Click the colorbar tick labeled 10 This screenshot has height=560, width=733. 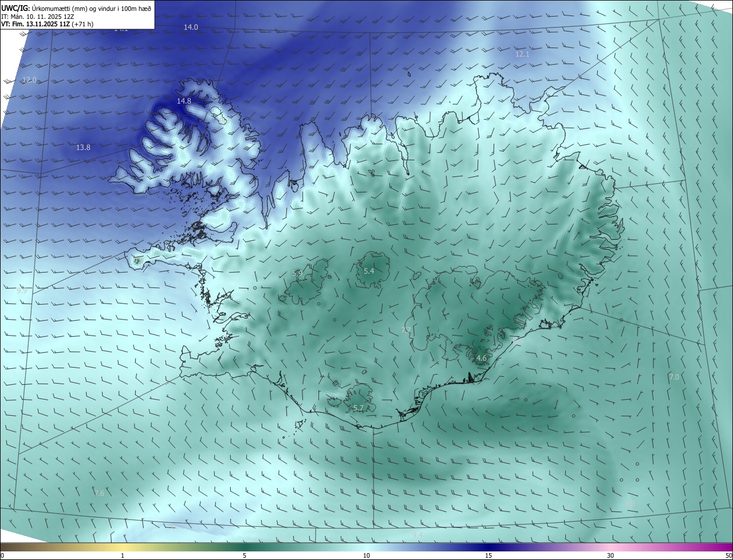click(366, 555)
